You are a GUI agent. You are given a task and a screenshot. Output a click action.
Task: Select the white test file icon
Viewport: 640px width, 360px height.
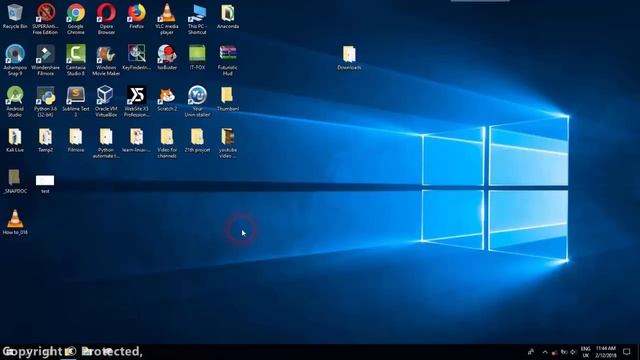[45, 183]
